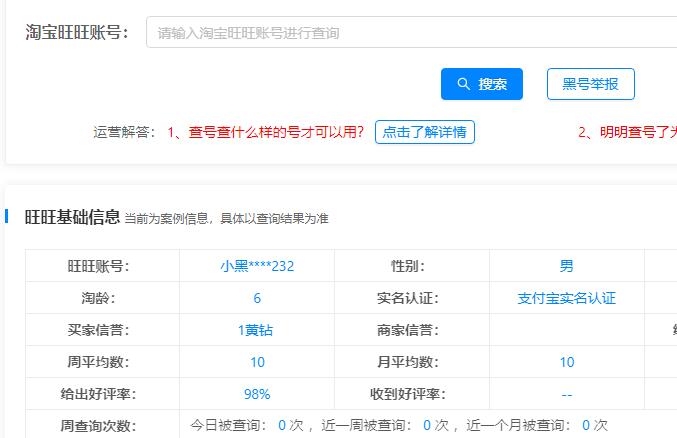Click 点击了解详情 details button
This screenshot has height=438, width=677.
coord(425,132)
